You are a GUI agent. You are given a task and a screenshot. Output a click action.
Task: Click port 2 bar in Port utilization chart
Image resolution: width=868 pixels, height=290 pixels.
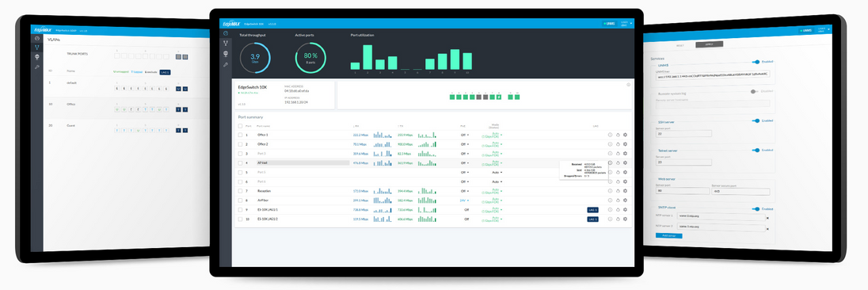367,58
